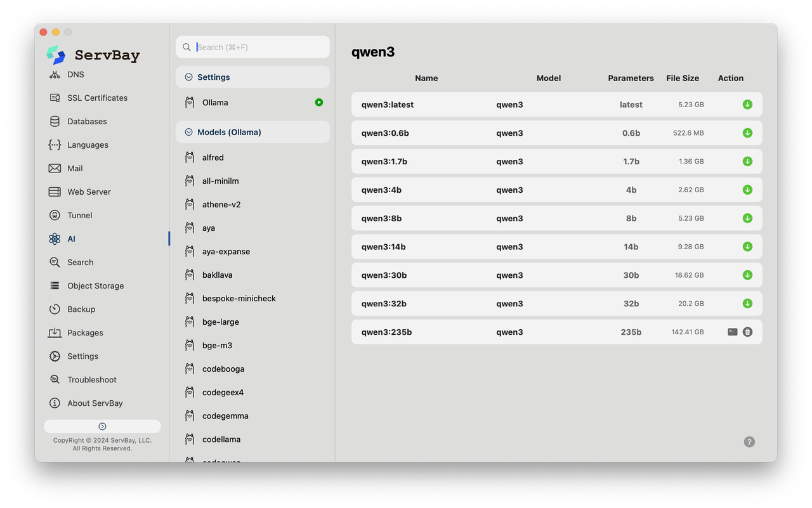Go to the Packages section
The image size is (812, 508).
pos(85,332)
